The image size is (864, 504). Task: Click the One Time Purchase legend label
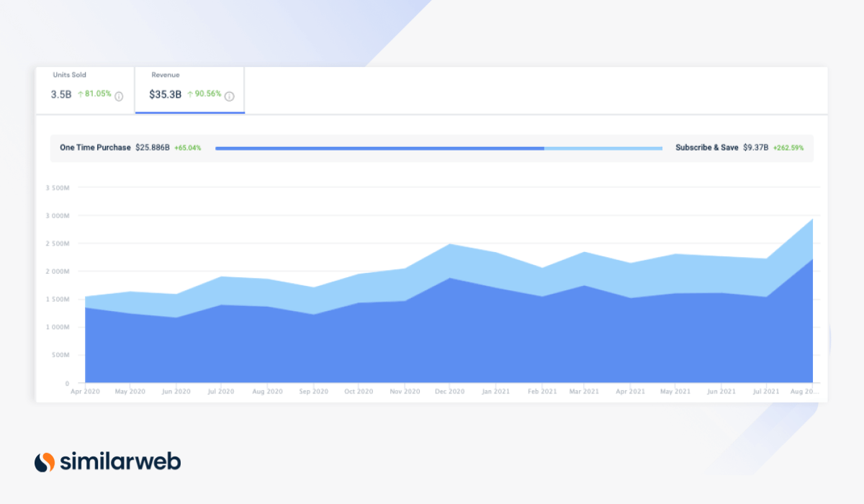tap(95, 148)
